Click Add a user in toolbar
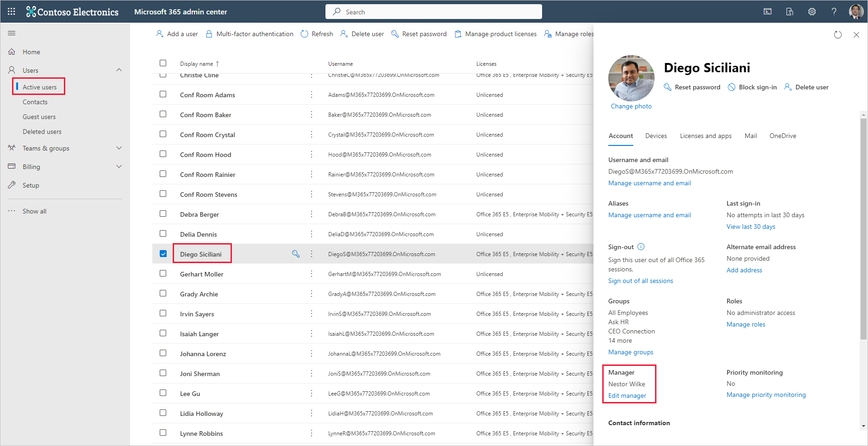 click(177, 34)
